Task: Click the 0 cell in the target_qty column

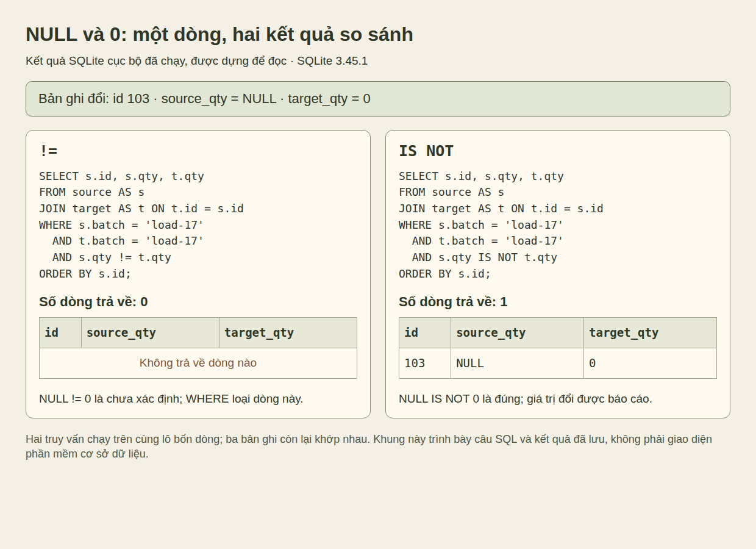Action: coord(650,363)
